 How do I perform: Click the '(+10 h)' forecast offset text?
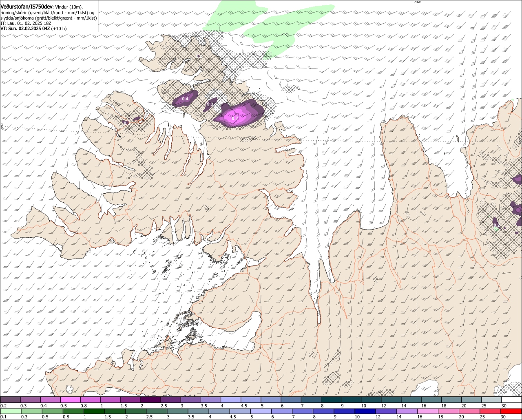tap(59, 29)
